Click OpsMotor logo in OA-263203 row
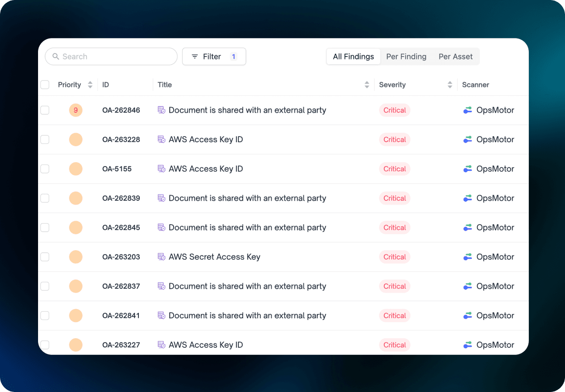 (468, 257)
